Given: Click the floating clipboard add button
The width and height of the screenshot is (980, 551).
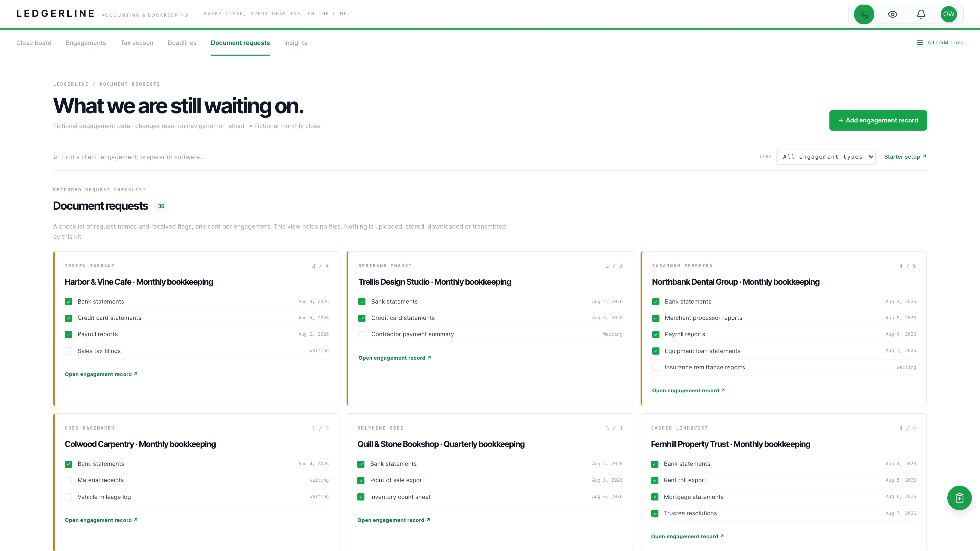Looking at the screenshot, I should pos(959,498).
